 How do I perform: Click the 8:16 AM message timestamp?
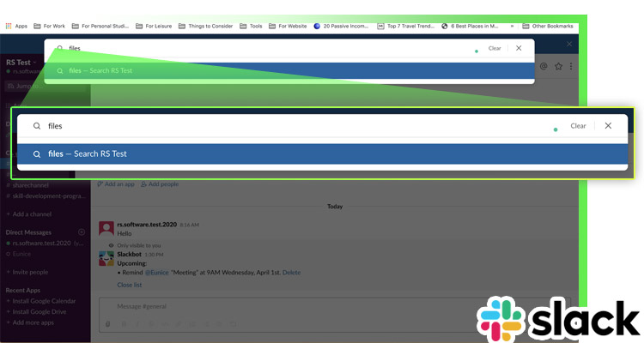(x=190, y=225)
